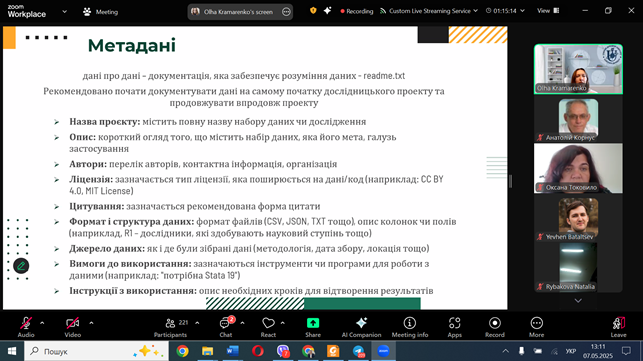The width and height of the screenshot is (643, 361).
Task: Select Olha Kramarenko's video thumbnail
Action: (578, 69)
